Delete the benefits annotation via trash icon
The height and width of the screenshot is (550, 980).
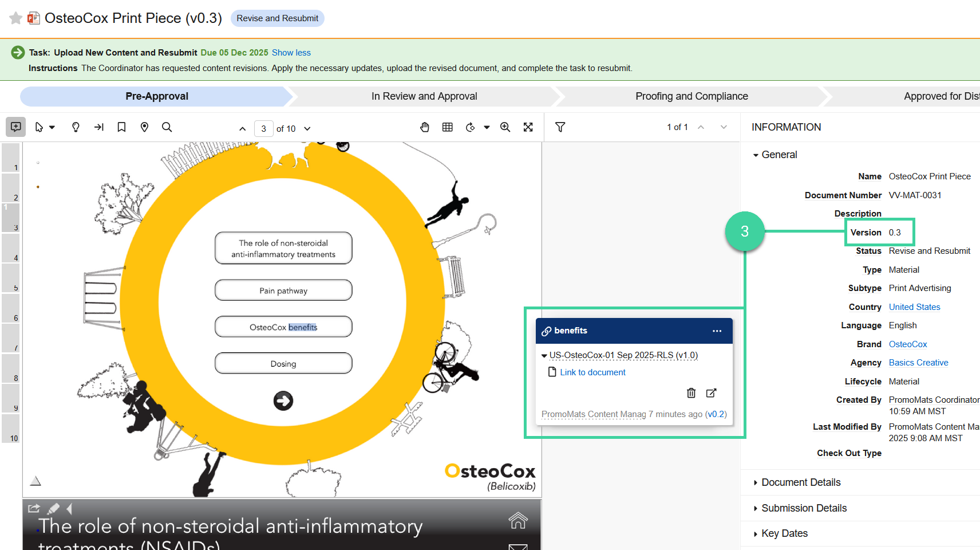[x=691, y=393]
